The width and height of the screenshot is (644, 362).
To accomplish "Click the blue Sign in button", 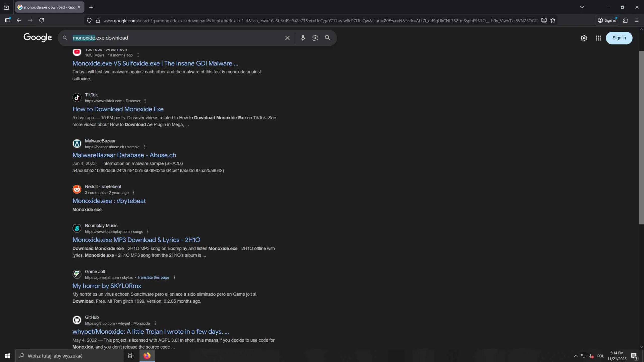I will 619,38.
